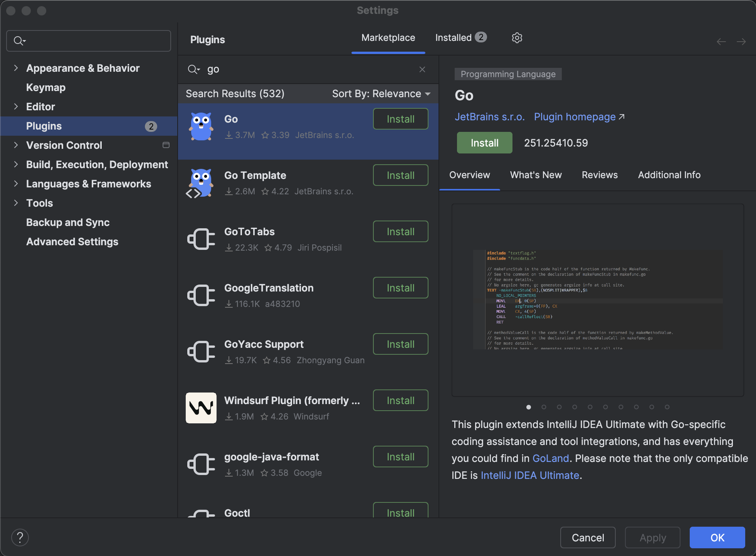Open the Reviews tab

(x=600, y=175)
